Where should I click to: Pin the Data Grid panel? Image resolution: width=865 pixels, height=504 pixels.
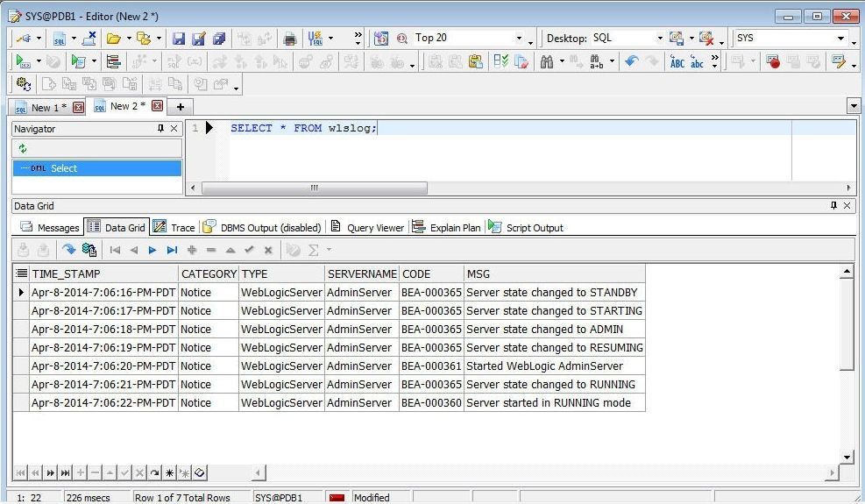click(833, 205)
